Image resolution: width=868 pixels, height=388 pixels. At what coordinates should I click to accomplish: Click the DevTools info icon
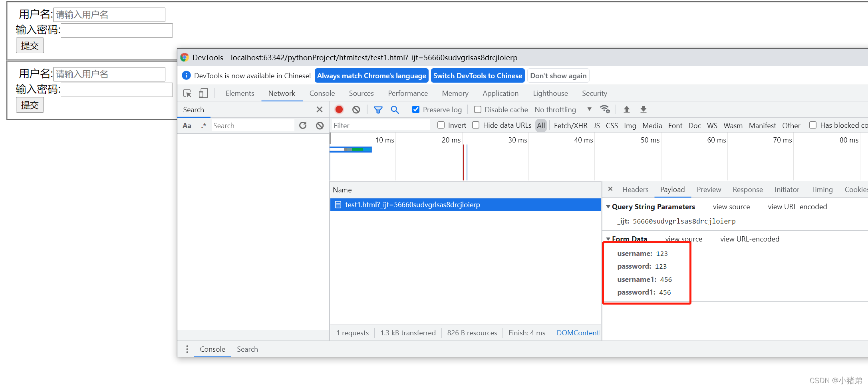click(x=186, y=75)
